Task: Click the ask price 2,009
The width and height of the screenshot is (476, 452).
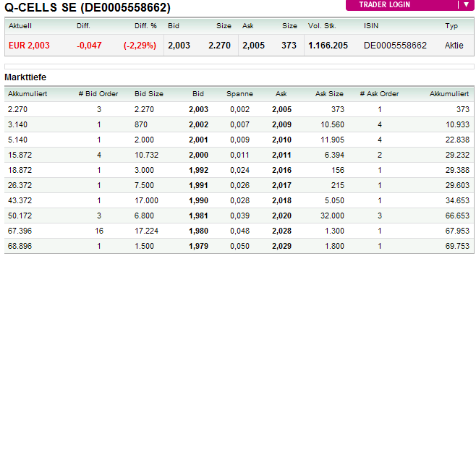Action: click(x=281, y=124)
